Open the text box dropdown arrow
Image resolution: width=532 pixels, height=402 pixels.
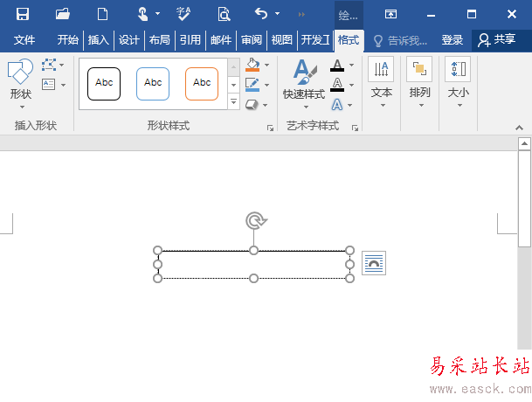(x=64, y=85)
